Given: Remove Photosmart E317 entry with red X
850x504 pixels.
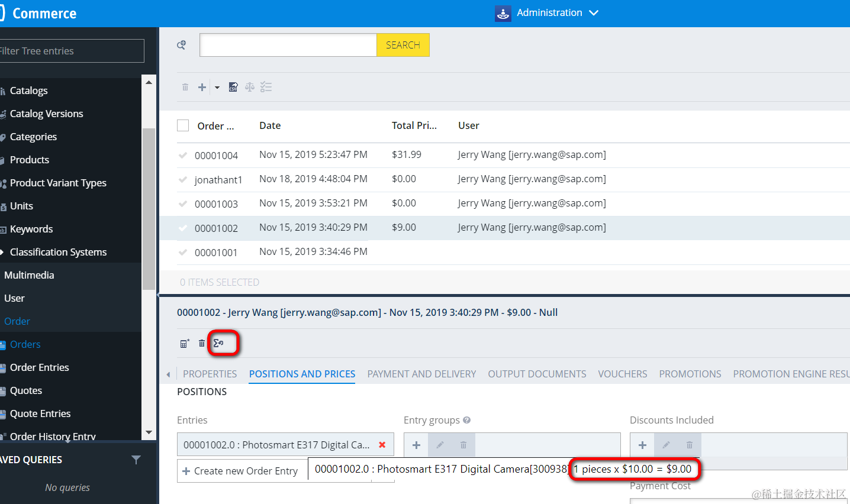Looking at the screenshot, I should point(382,445).
